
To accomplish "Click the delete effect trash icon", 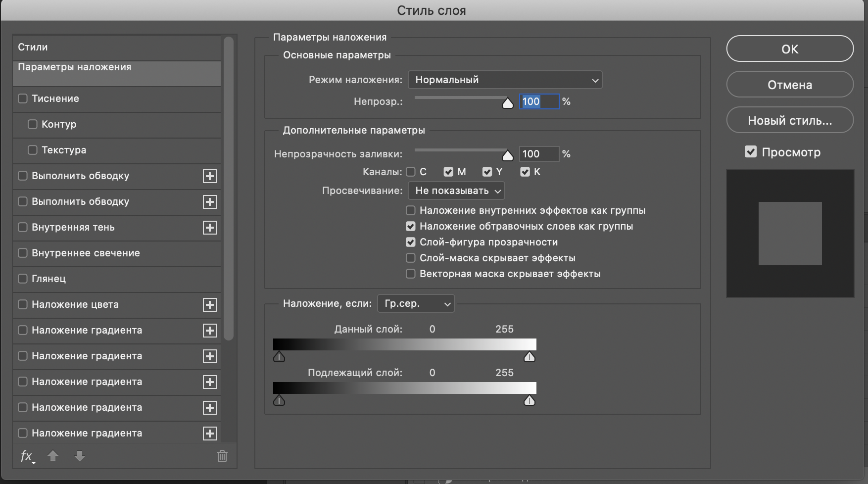I will click(222, 455).
